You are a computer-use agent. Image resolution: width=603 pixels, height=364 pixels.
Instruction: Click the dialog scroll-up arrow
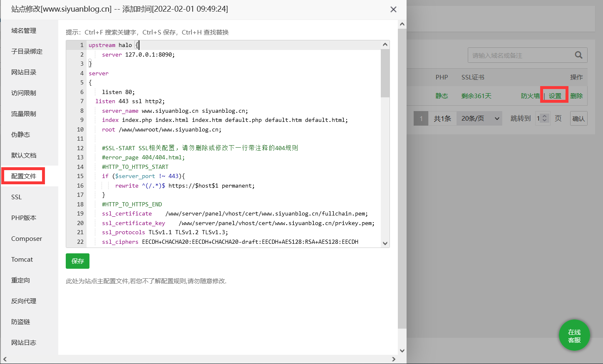tap(402, 24)
